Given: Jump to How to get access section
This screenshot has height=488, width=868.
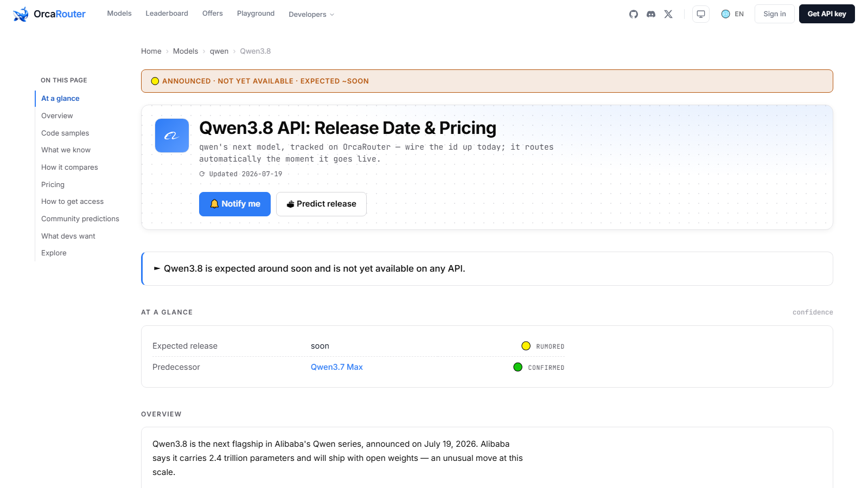Looking at the screenshot, I should [x=72, y=201].
